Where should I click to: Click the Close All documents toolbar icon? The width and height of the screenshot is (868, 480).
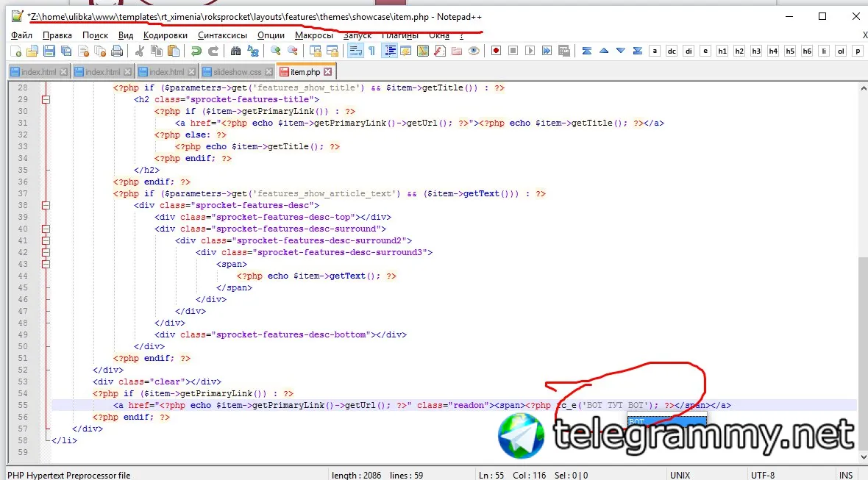tap(100, 51)
